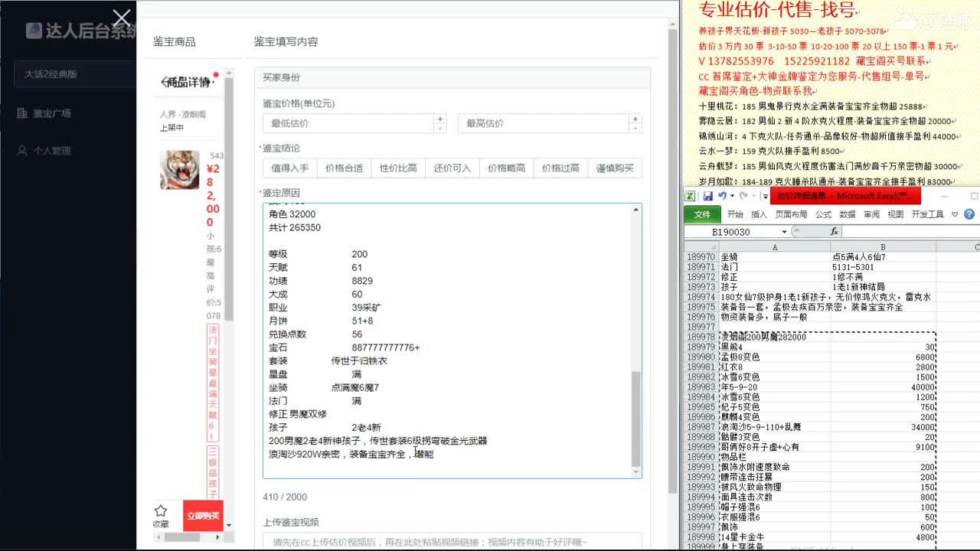Click Excel cell containing 14星卡金牛
Viewport: 980px width, 551px height.
click(x=775, y=537)
